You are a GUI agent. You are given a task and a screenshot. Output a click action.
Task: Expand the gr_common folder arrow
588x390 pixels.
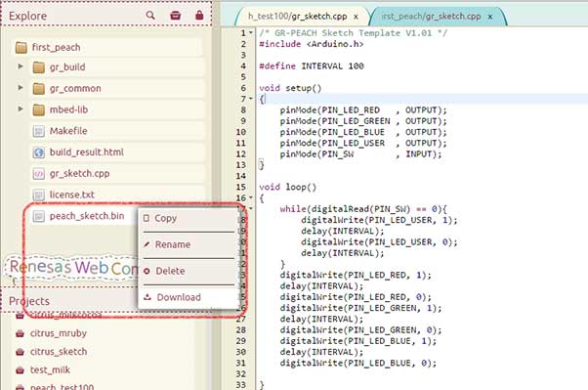[x=21, y=88]
